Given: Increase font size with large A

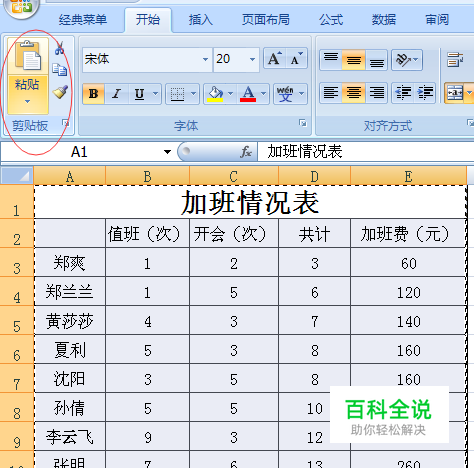Looking at the screenshot, I should 275,59.
